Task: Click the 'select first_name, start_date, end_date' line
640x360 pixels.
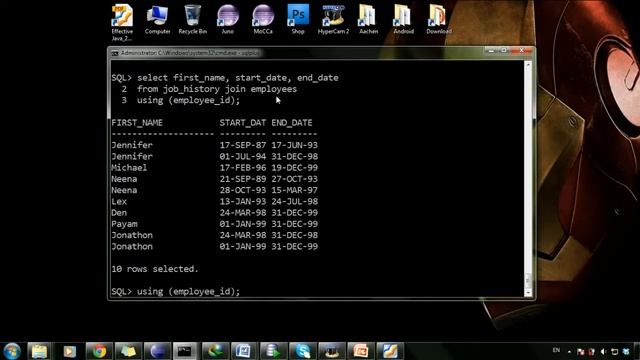Action: pos(238,78)
